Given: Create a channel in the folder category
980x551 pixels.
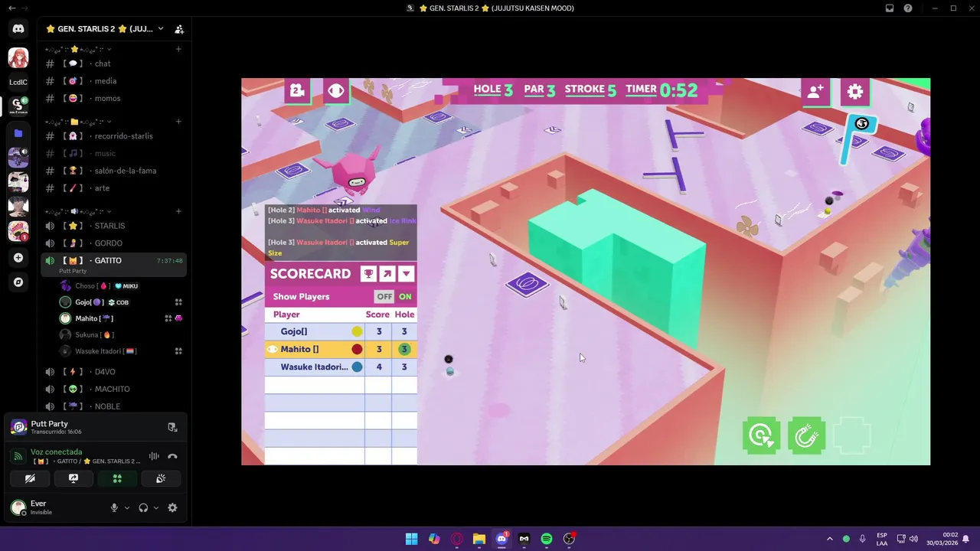Looking at the screenshot, I should tap(178, 122).
